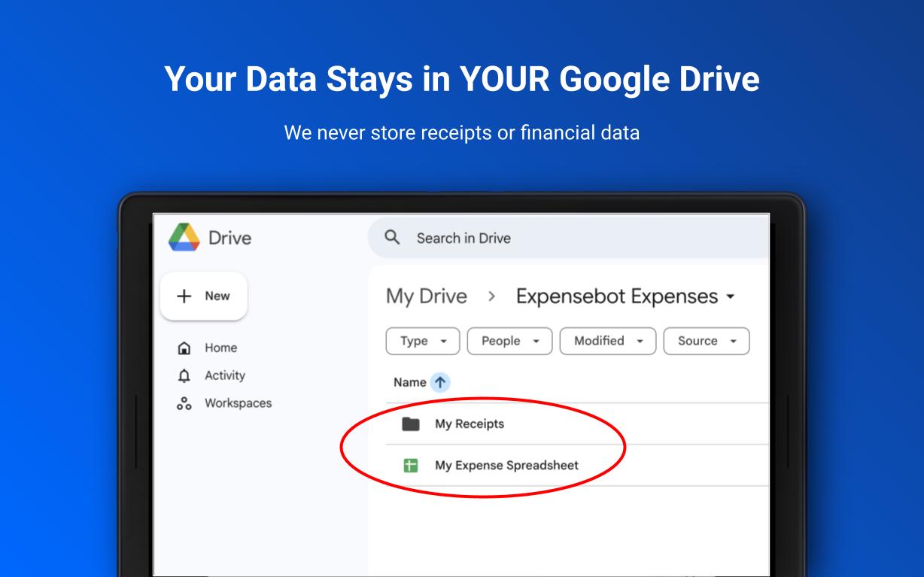Navigate to My Drive via breadcrumb

[x=427, y=296]
